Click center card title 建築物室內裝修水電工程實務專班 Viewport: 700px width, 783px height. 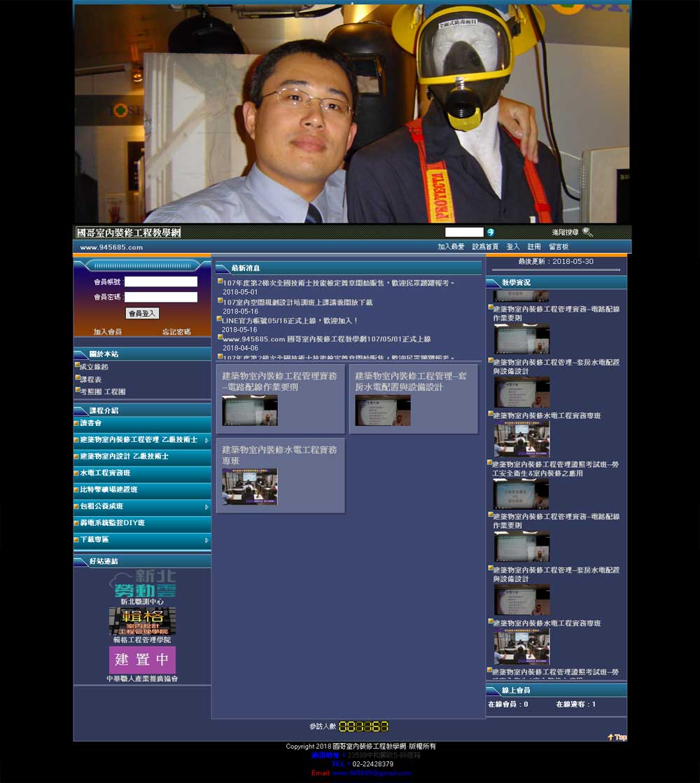[279, 455]
